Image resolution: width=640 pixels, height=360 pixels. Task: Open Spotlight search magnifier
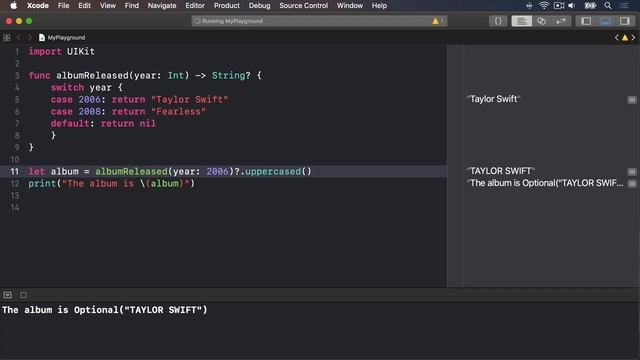tap(608, 5)
